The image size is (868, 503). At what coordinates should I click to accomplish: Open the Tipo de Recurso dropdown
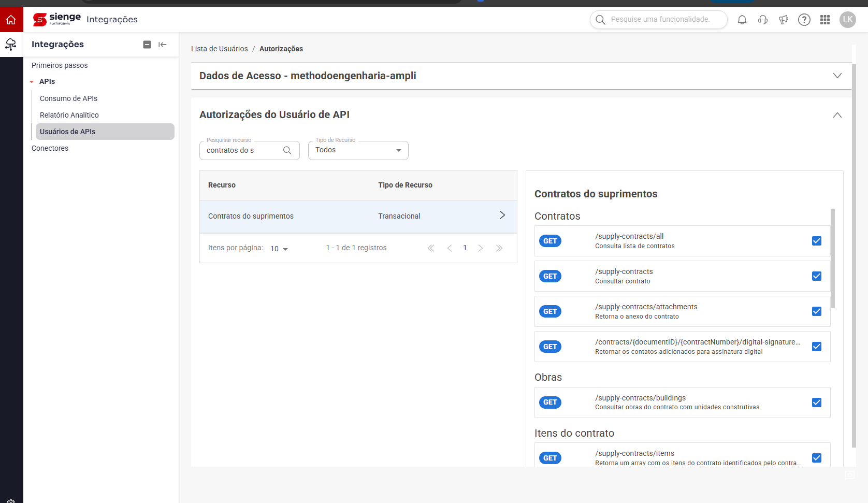[358, 150]
